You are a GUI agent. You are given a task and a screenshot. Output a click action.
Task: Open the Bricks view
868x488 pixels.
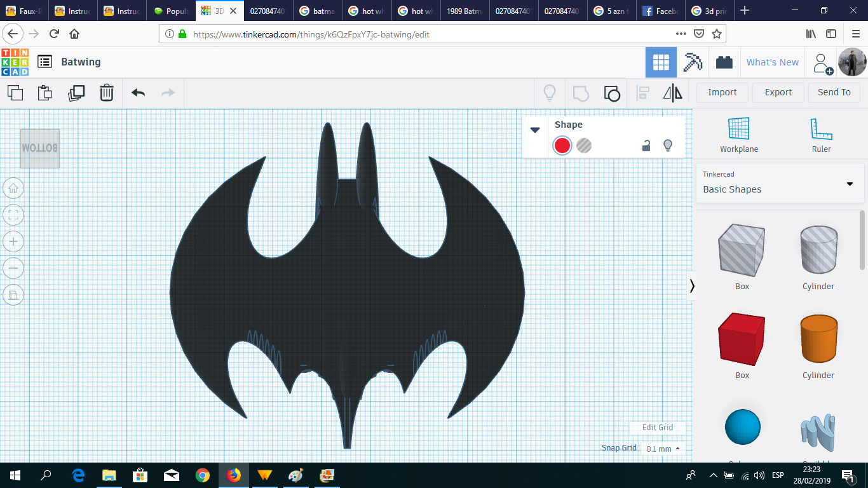[724, 62]
